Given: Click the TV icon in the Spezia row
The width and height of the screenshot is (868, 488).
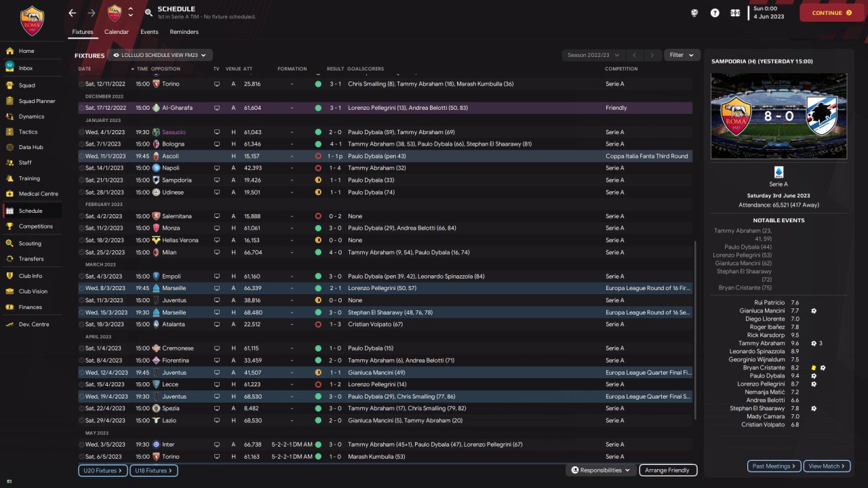Looking at the screenshot, I should pos(217,409).
